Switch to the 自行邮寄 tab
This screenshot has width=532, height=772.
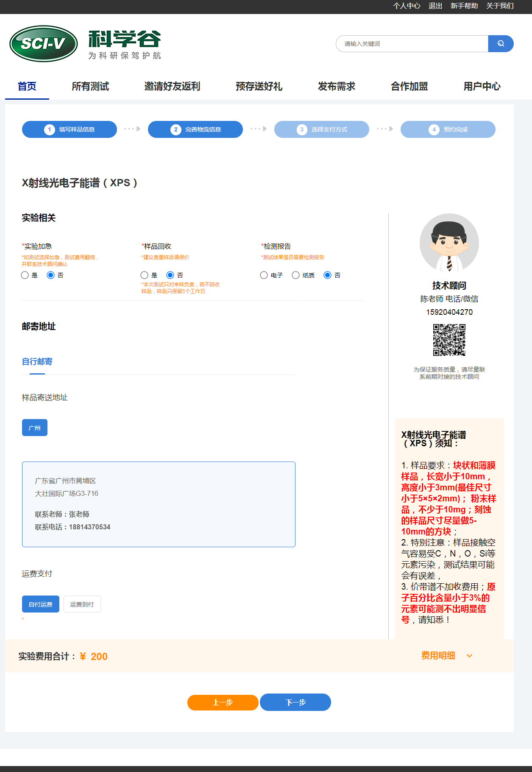click(37, 362)
